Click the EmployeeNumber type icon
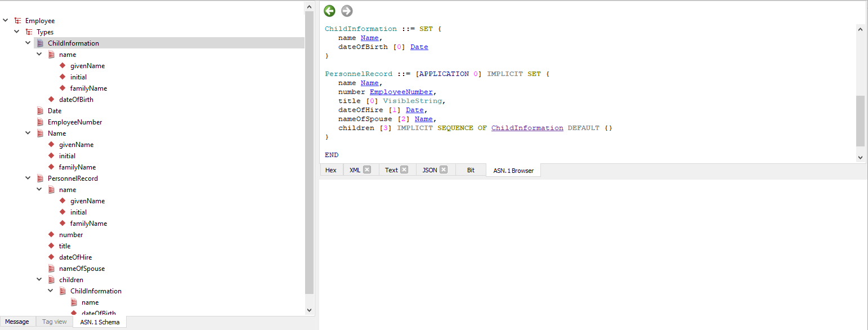This screenshot has height=330, width=868. coord(40,122)
